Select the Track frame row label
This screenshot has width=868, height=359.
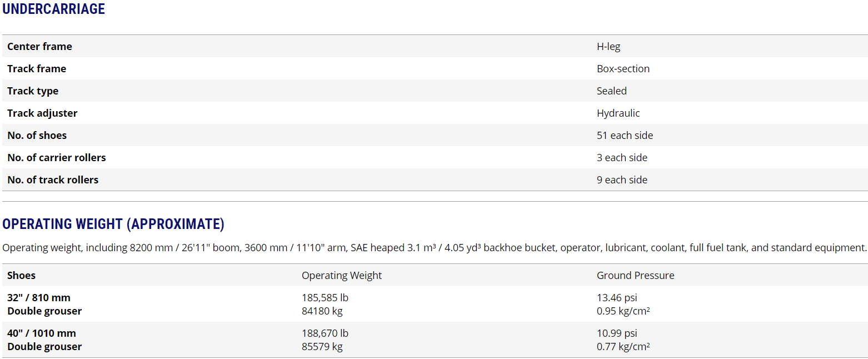click(x=37, y=69)
